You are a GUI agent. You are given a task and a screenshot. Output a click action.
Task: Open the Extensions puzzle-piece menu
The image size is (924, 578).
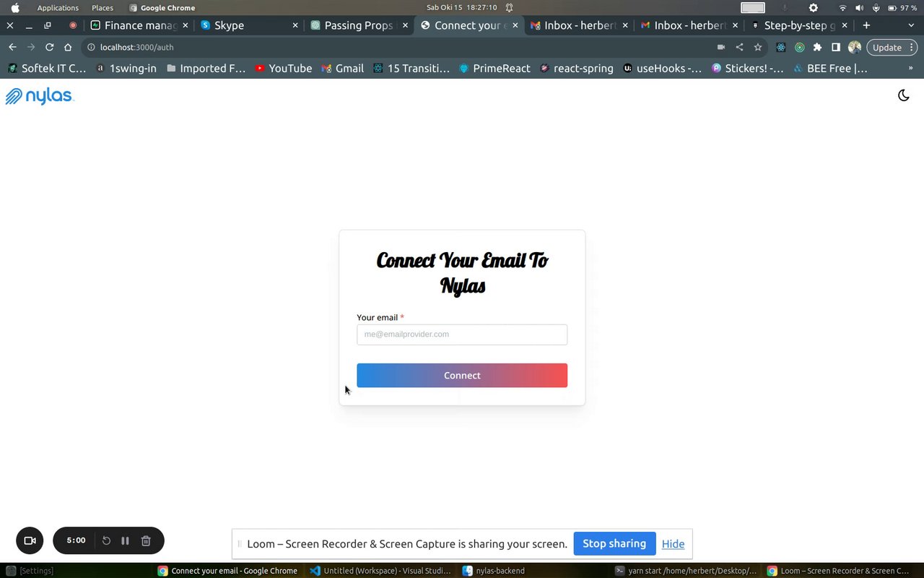tap(817, 47)
